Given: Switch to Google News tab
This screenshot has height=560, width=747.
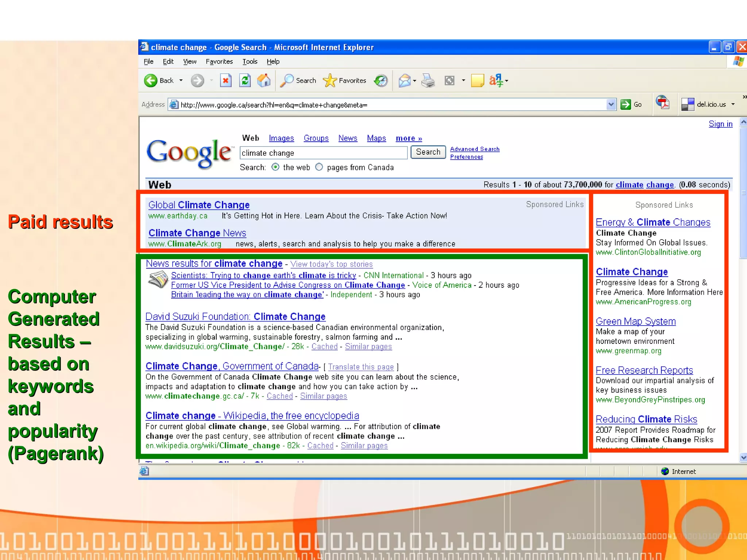Looking at the screenshot, I should click(348, 138).
